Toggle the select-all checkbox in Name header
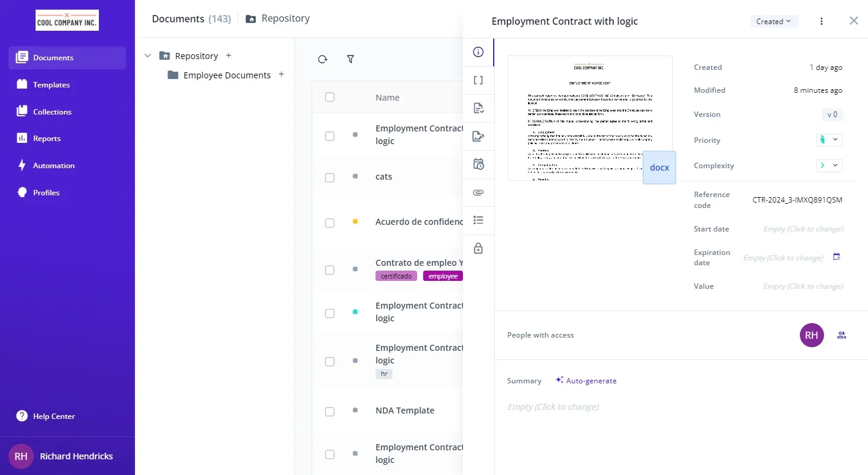 pos(330,97)
